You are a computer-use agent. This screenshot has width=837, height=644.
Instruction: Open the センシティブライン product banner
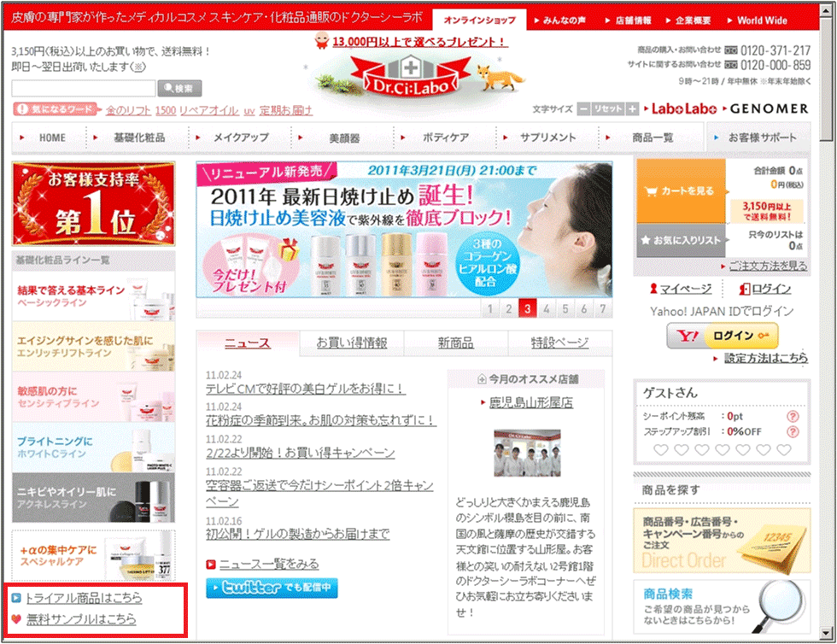tap(93, 397)
